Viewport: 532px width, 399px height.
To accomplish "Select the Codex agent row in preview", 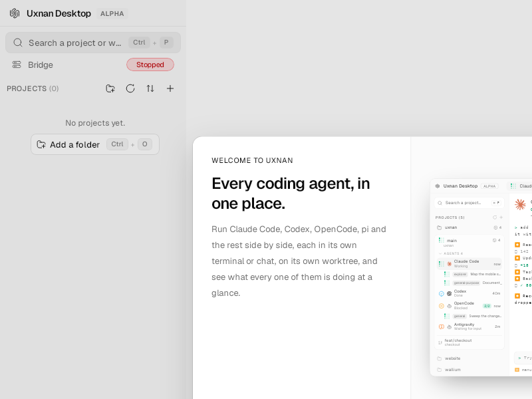I will 469,293.
